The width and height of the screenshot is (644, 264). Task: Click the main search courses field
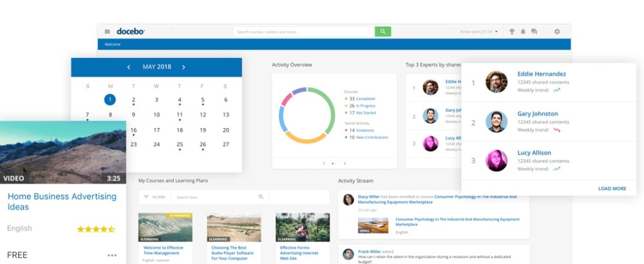pos(304,32)
